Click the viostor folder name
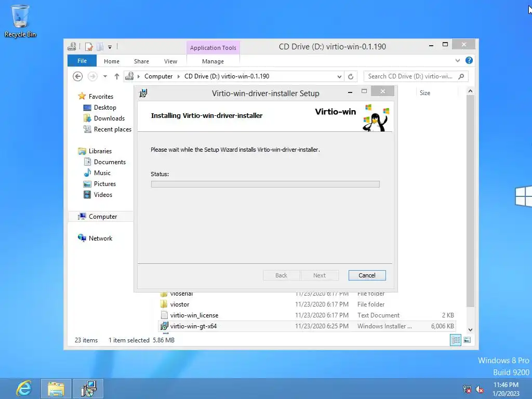 (179, 304)
